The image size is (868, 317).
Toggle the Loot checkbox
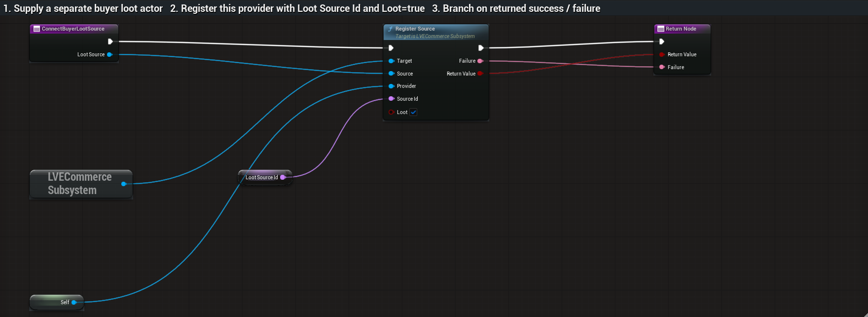coord(413,112)
